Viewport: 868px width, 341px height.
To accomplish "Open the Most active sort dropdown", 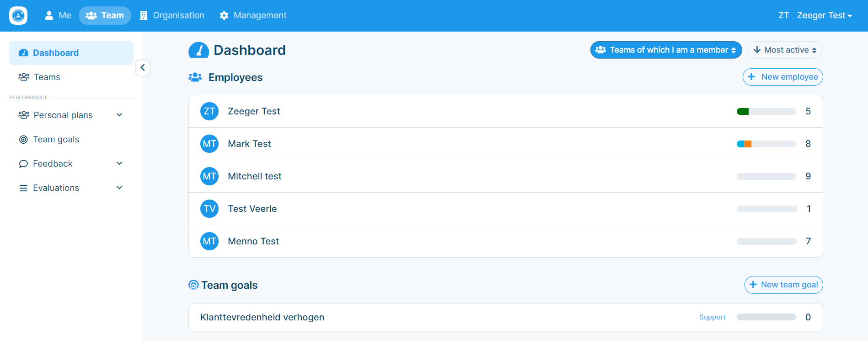I will click(785, 50).
